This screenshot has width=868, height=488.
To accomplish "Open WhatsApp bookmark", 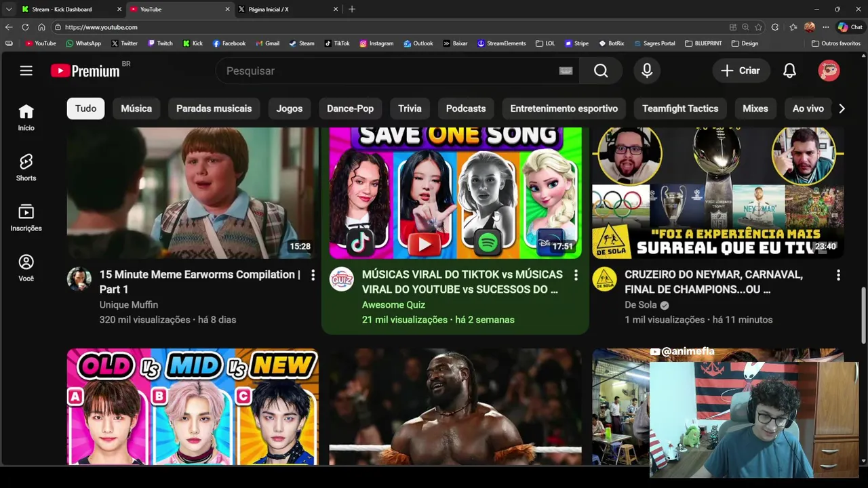I will coord(83,43).
